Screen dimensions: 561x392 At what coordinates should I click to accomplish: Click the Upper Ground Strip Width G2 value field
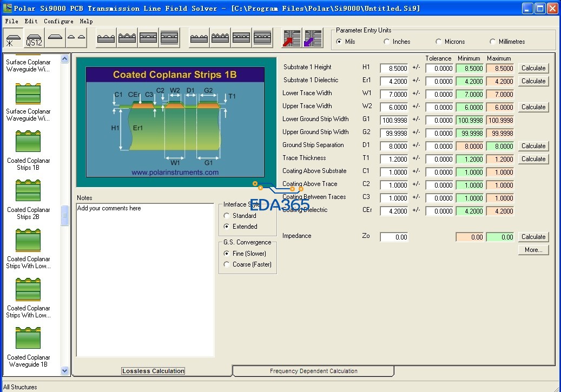(x=394, y=134)
